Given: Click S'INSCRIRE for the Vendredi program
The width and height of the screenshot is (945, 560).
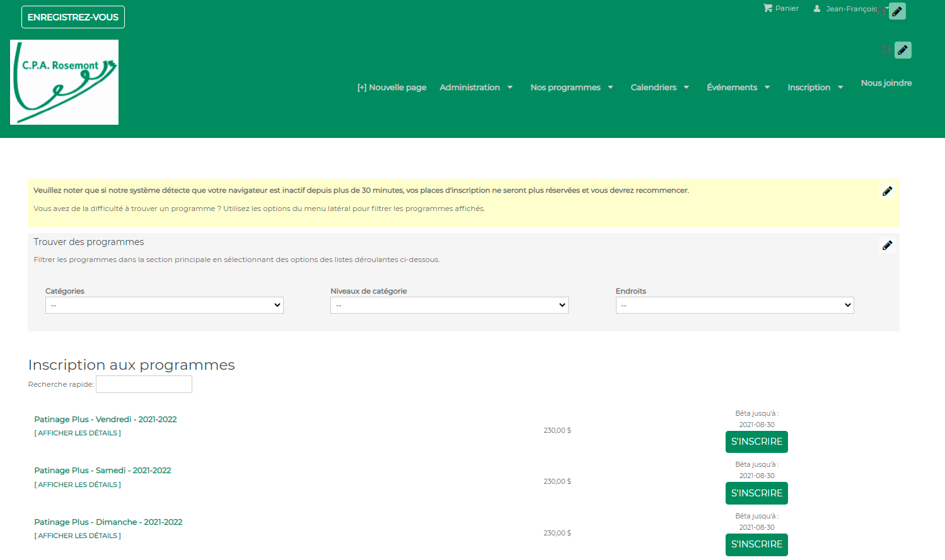Looking at the screenshot, I should coord(757,442).
